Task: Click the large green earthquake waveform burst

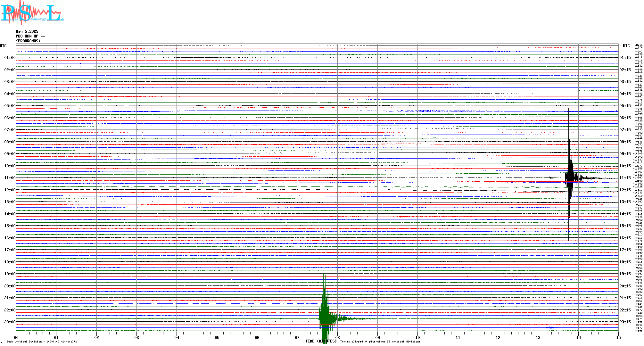Action: tap(324, 317)
